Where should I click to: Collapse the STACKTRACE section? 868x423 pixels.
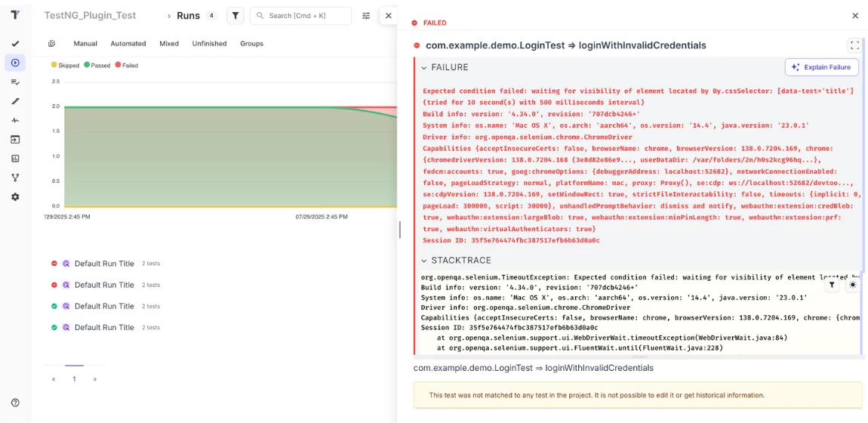(424, 261)
